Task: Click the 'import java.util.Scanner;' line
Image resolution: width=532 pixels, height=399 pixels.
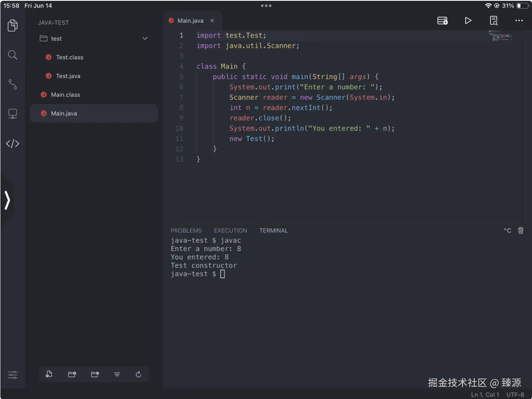Action: tap(248, 46)
